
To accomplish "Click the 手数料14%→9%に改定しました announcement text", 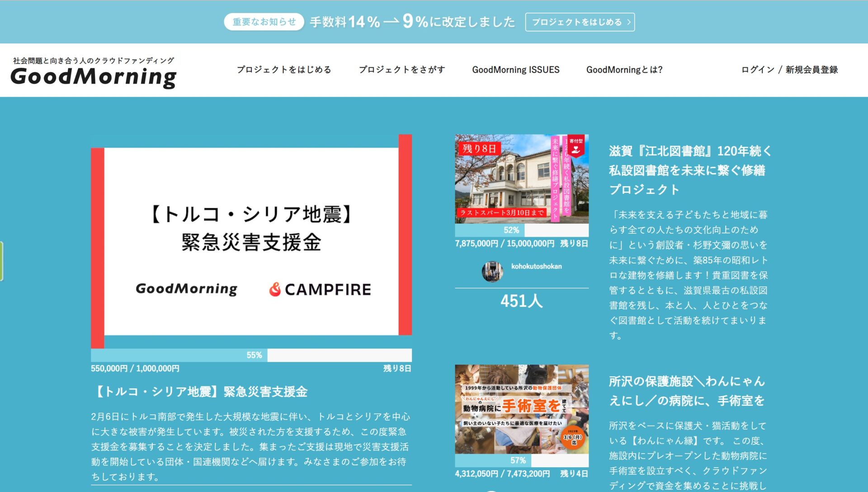I will pos(412,22).
